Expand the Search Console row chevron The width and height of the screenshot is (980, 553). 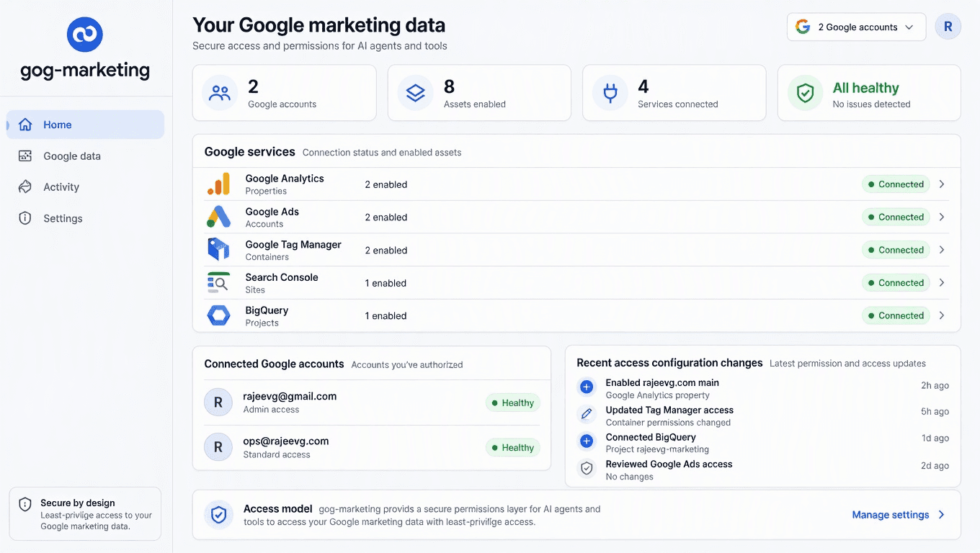(x=941, y=283)
